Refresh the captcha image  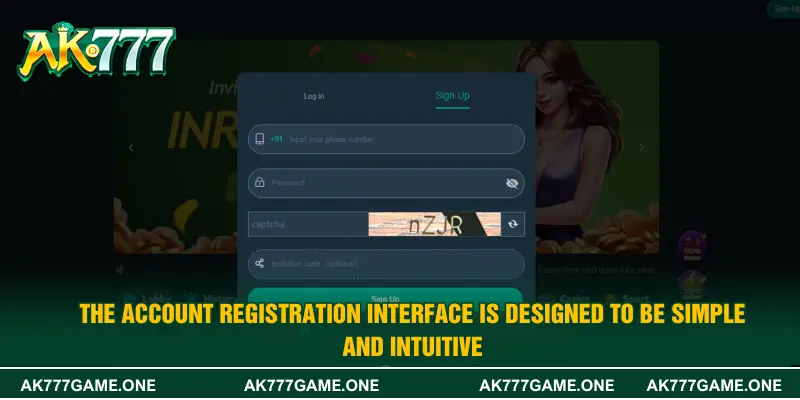pyautogui.click(x=513, y=224)
